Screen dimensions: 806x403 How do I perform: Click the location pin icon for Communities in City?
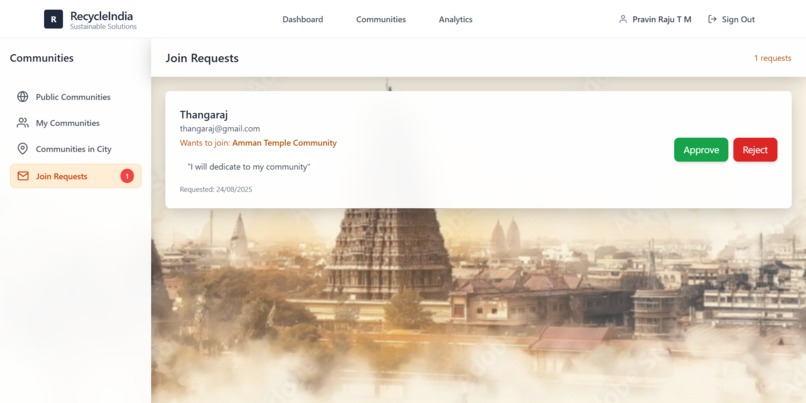(x=23, y=149)
